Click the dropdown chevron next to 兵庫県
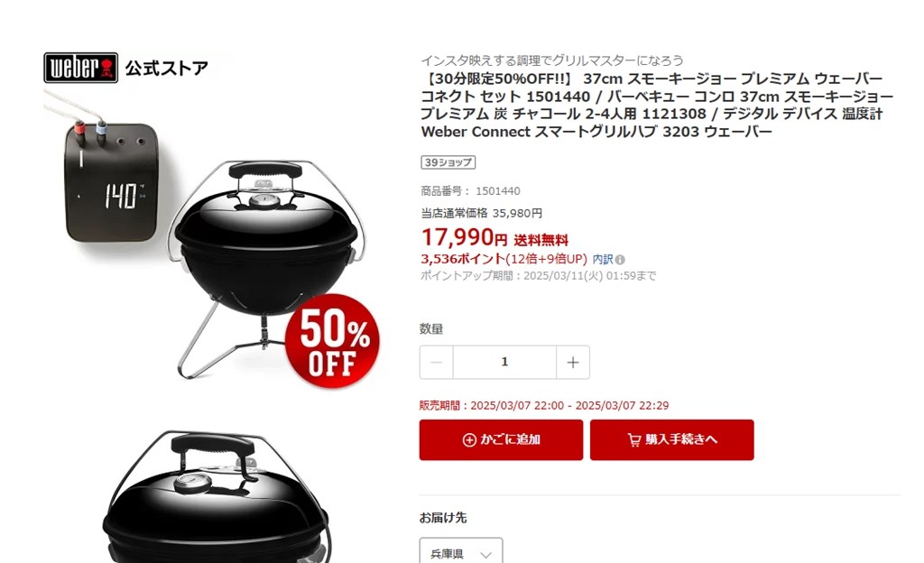924x563 pixels. [x=485, y=555]
